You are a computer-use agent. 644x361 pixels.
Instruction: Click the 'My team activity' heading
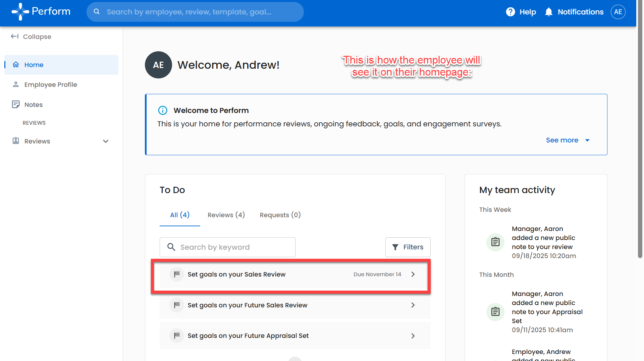[x=517, y=190]
